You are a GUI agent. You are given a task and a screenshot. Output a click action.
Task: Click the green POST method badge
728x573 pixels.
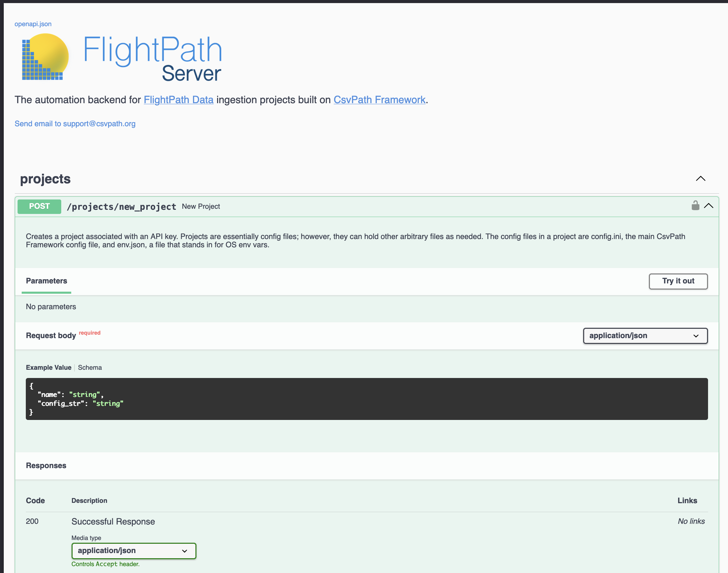[x=39, y=206]
